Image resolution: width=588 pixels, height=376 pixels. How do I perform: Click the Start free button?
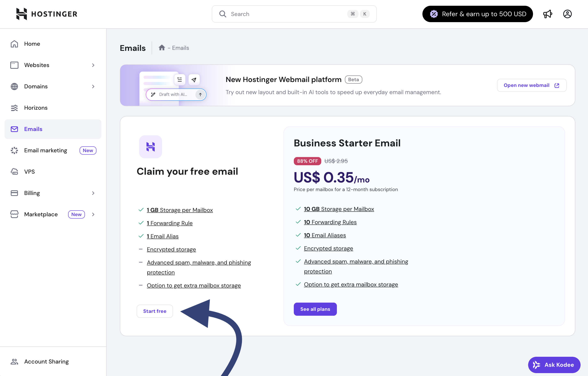pos(155,311)
